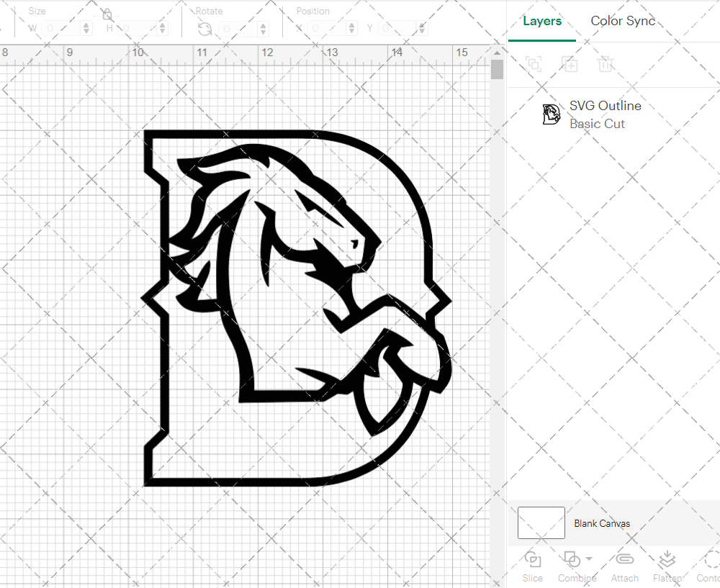Click the Position X input field
Viewport: 720px width, 588px height.
(x=328, y=29)
